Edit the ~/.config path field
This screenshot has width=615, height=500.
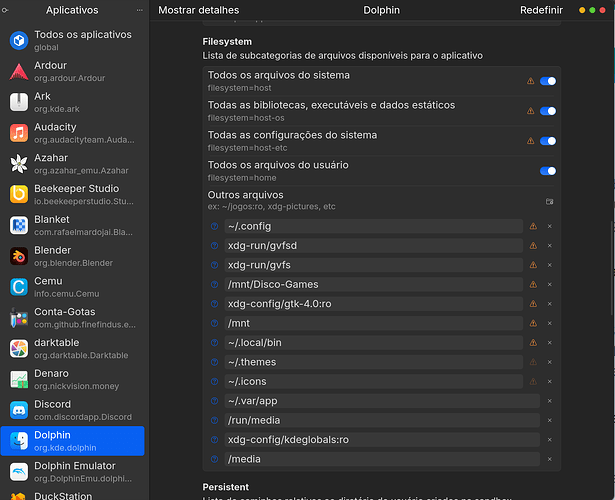373,226
